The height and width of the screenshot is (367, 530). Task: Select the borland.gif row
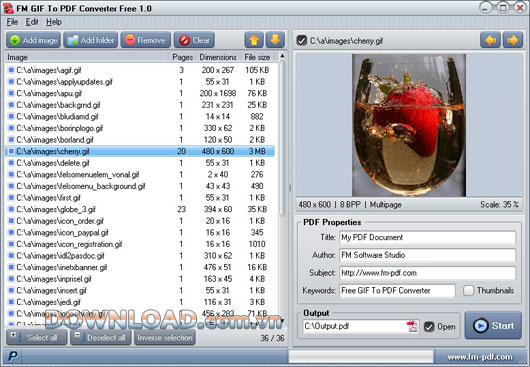coord(140,140)
